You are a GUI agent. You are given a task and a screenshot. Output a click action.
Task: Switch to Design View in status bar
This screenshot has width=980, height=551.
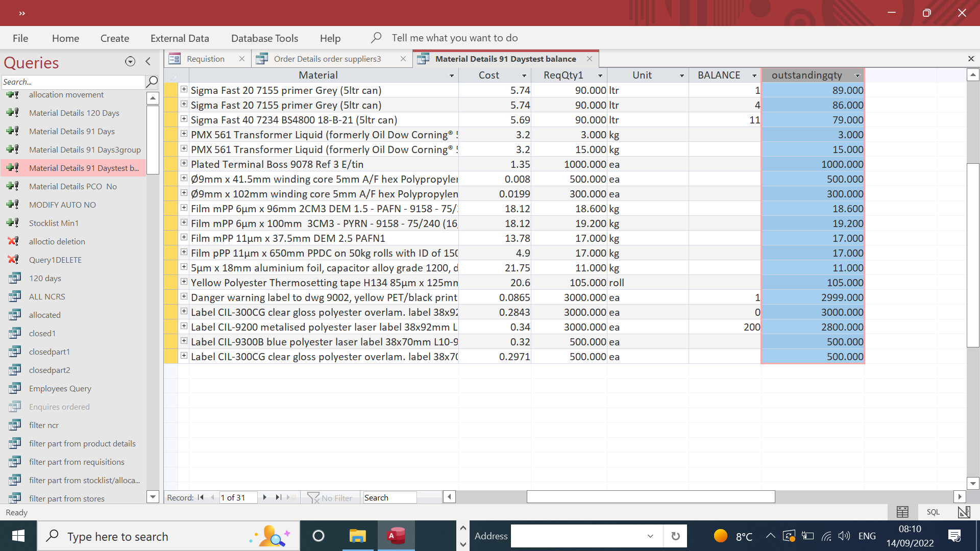point(964,512)
